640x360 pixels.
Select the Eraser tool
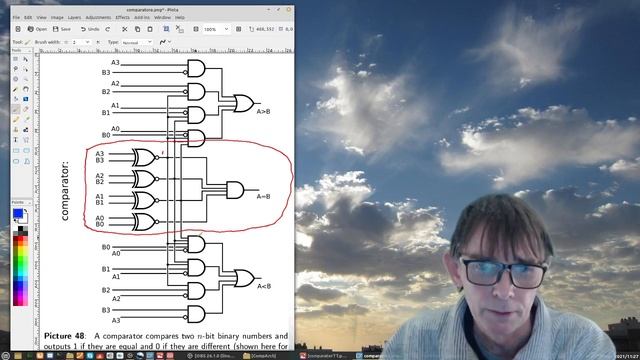pos(26,109)
